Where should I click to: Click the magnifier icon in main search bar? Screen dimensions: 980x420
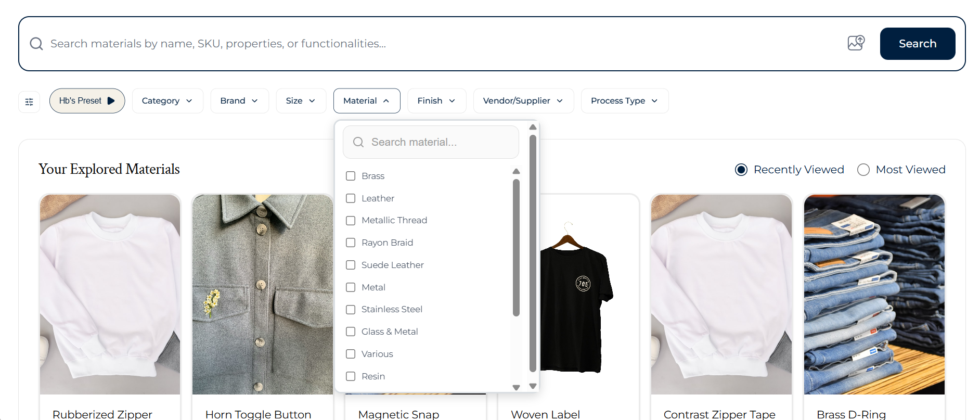point(36,44)
